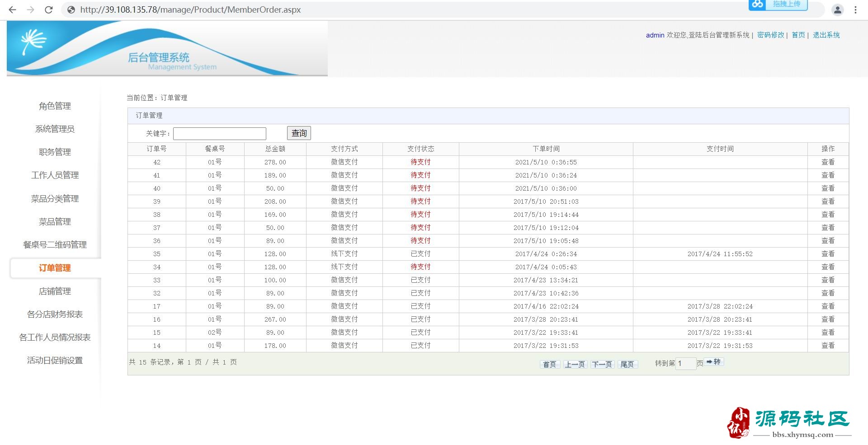Click amount 267.00 in order 16
Image resolution: width=868 pixels, height=445 pixels.
(275, 319)
